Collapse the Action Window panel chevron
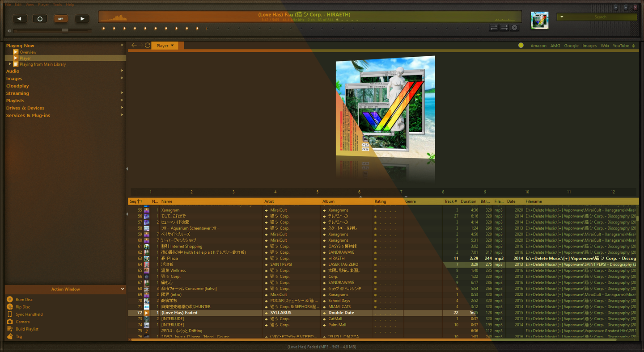The image size is (644, 352). click(x=123, y=289)
